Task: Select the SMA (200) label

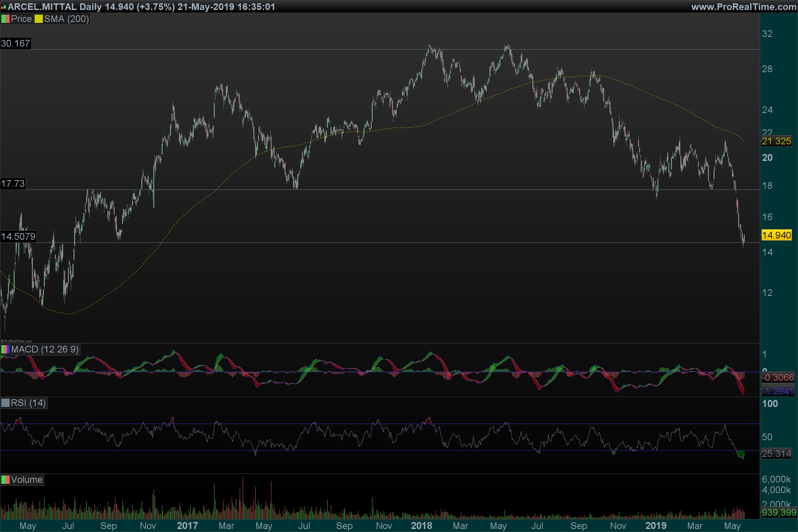Action: [x=66, y=19]
